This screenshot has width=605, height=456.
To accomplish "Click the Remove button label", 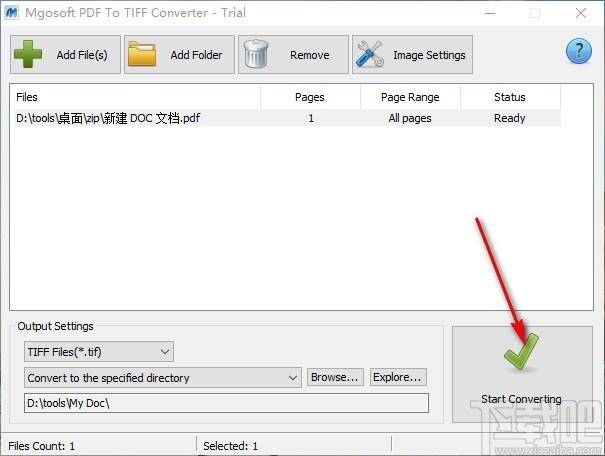I will (x=310, y=55).
